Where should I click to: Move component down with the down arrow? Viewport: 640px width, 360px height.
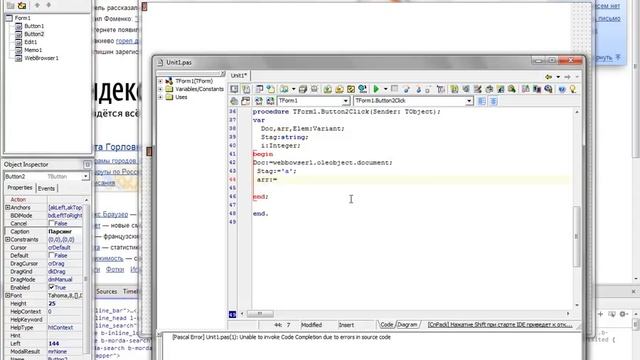point(49,5)
